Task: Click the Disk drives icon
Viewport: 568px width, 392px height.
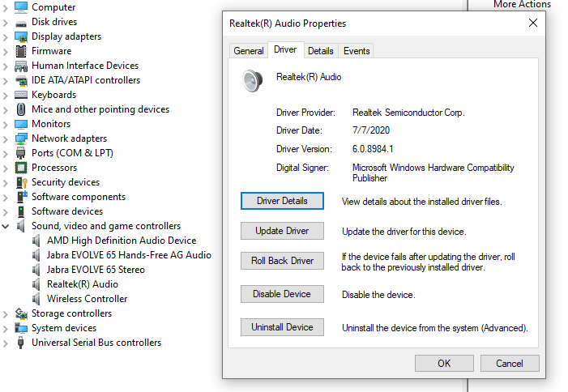Action: click(20, 23)
